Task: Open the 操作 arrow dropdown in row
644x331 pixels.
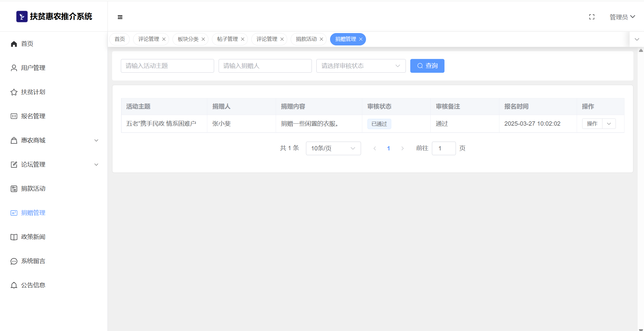Action: (609, 124)
